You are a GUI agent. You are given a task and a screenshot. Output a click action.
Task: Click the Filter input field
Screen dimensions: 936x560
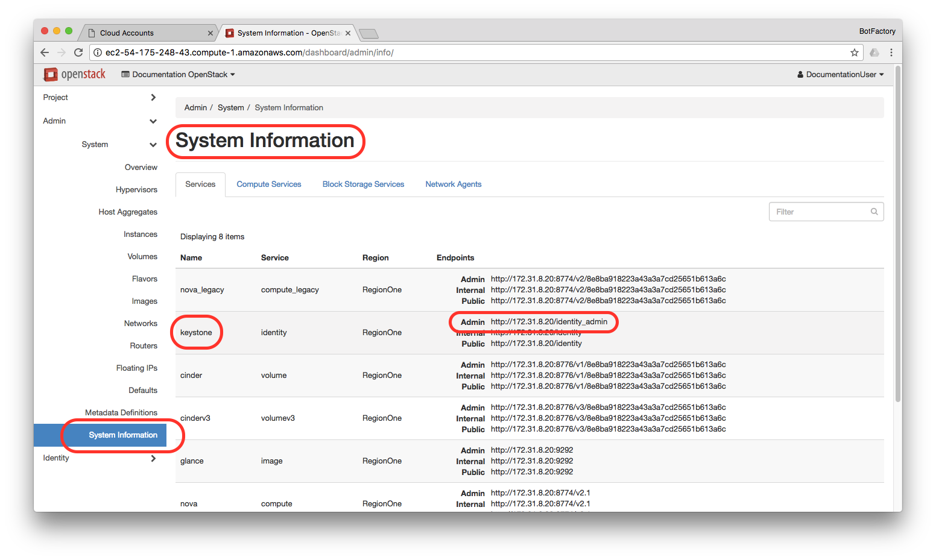(826, 212)
